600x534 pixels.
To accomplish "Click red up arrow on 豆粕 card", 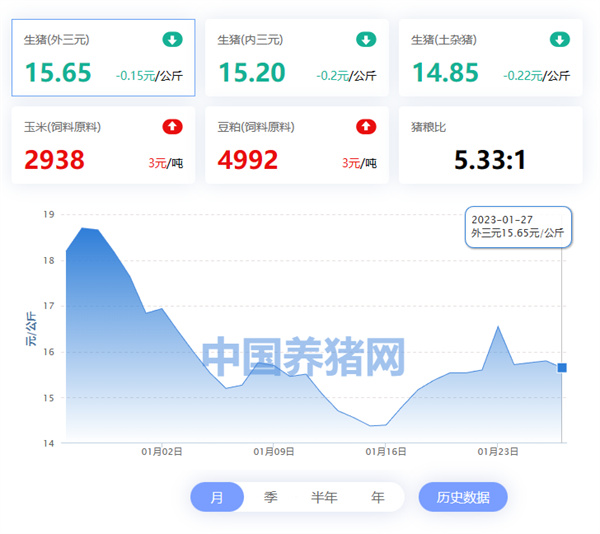I will click(x=366, y=127).
